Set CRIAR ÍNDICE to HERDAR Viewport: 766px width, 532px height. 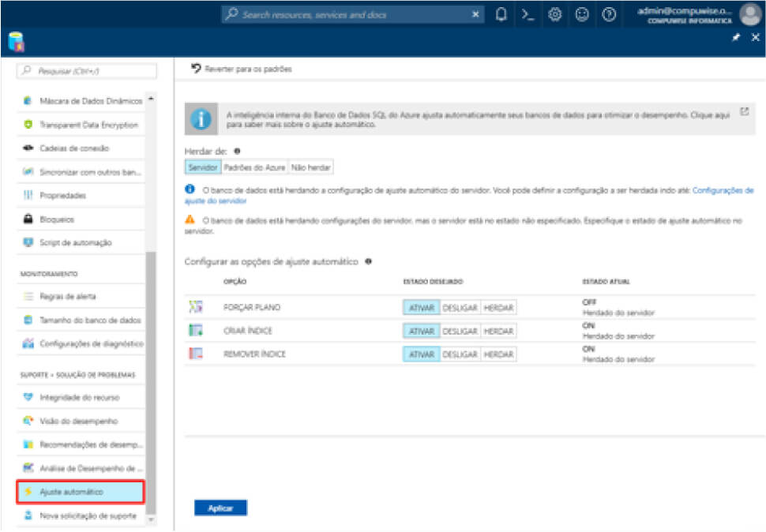coord(498,332)
